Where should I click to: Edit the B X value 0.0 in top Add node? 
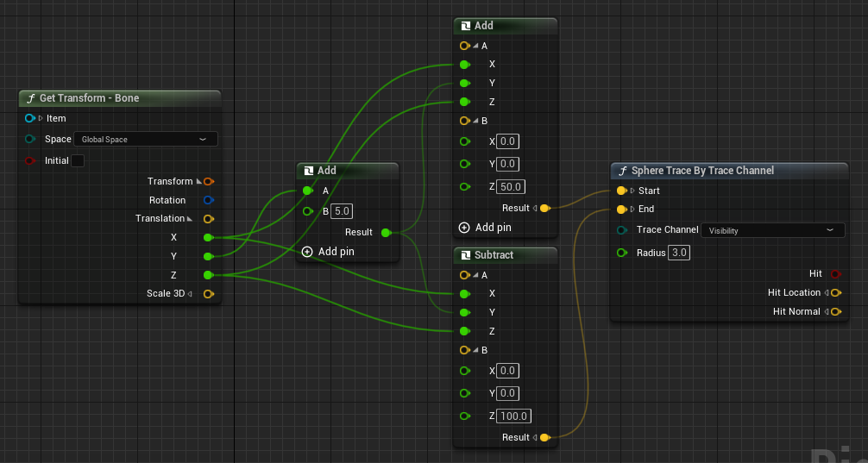point(507,141)
